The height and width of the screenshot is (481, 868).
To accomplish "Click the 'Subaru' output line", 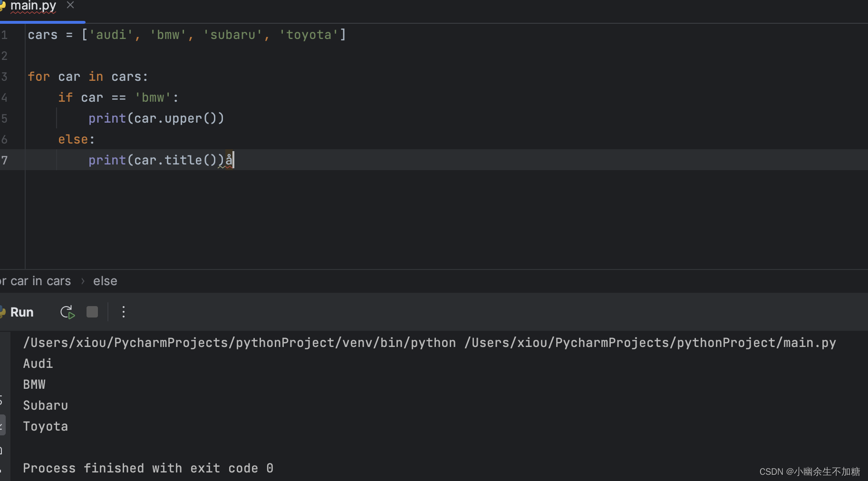I will point(46,405).
